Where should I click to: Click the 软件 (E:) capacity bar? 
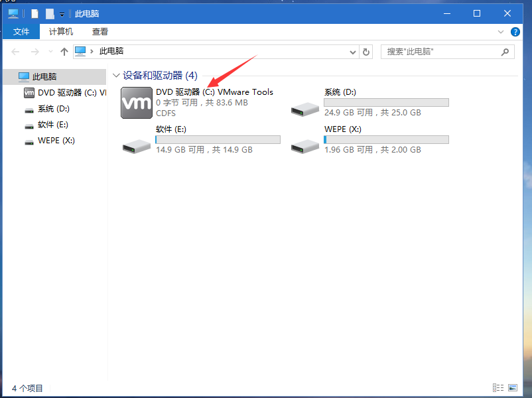pos(218,139)
